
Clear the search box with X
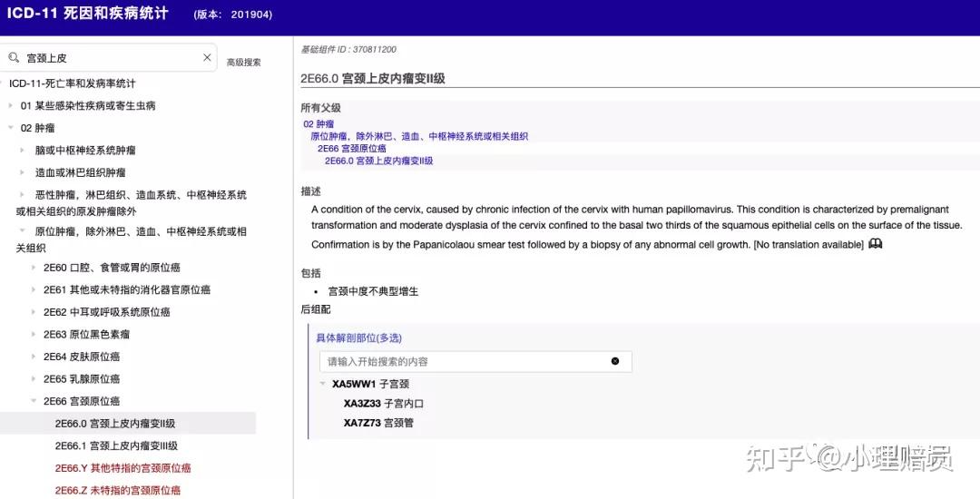click(x=207, y=57)
